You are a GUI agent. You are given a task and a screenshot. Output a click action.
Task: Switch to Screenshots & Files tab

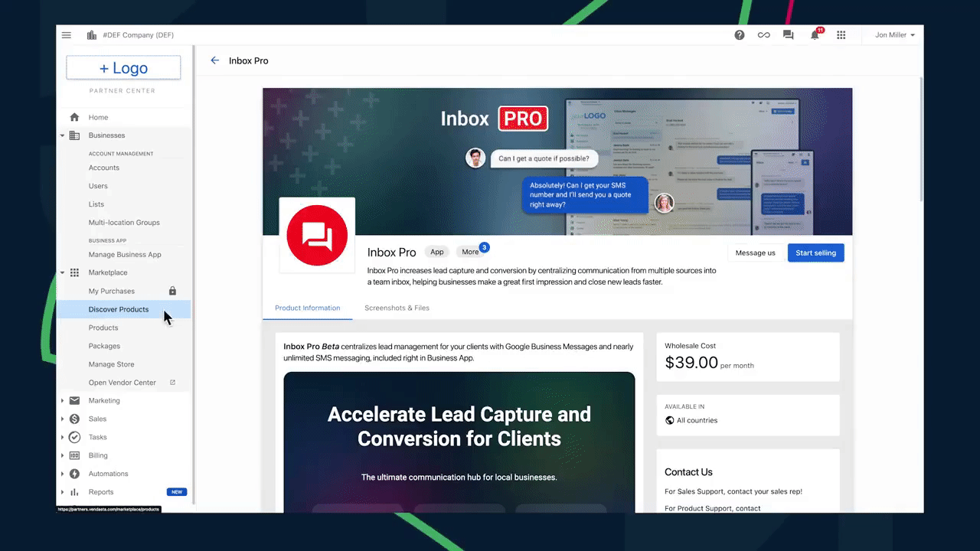tap(397, 308)
